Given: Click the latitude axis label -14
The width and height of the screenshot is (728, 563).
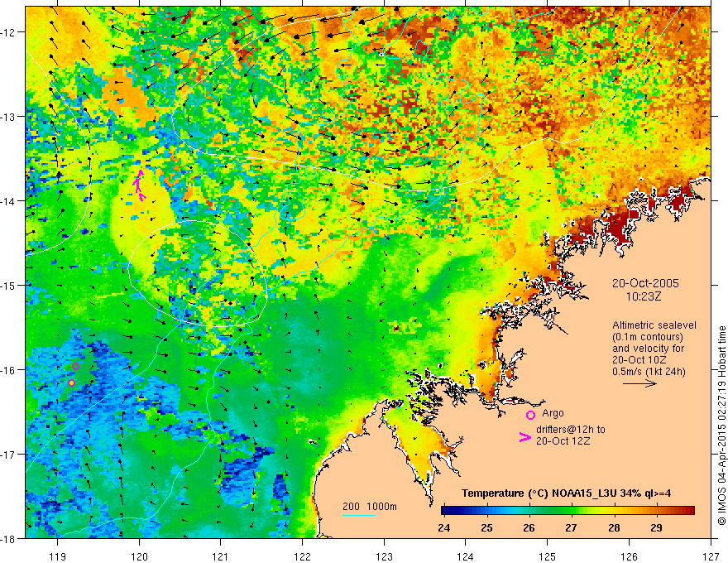Looking at the screenshot, I should [x=9, y=201].
